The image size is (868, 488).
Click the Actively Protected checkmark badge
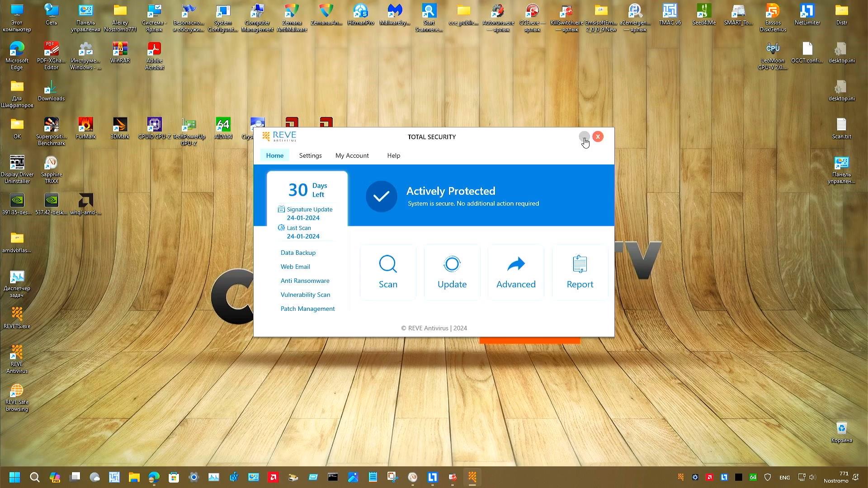click(381, 196)
